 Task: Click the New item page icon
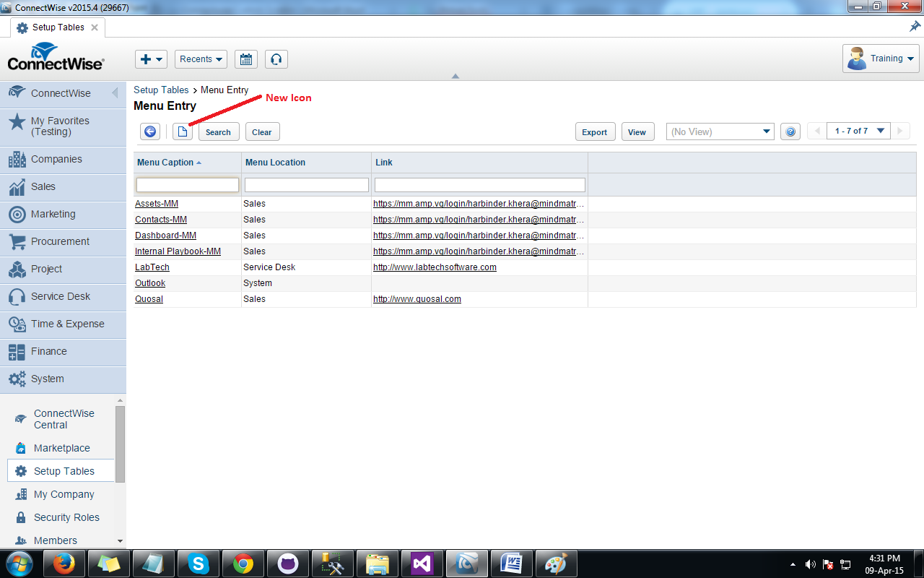coord(183,131)
